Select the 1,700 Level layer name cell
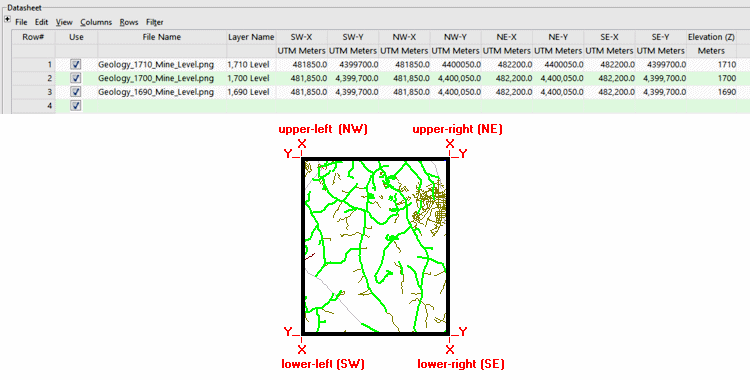 point(251,78)
